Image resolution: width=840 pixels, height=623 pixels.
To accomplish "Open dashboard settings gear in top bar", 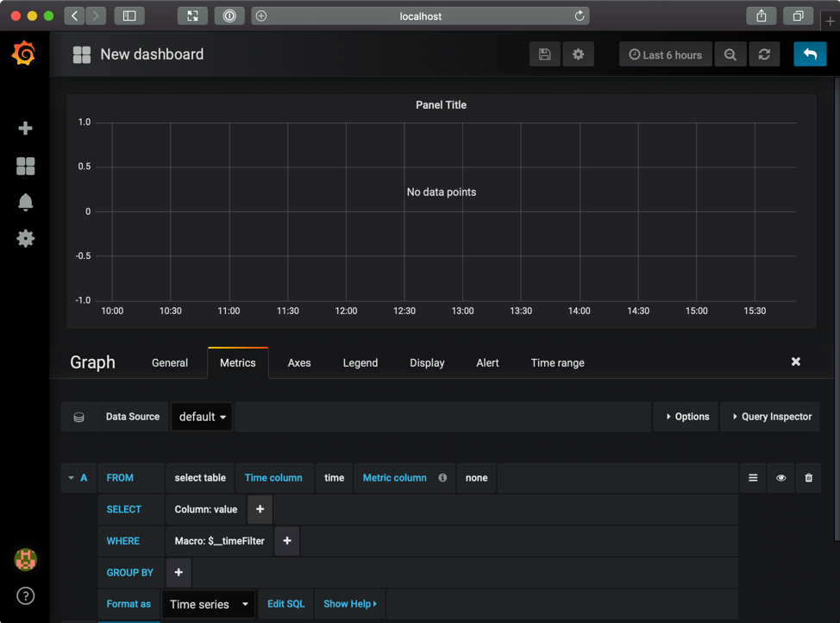I will [578, 54].
